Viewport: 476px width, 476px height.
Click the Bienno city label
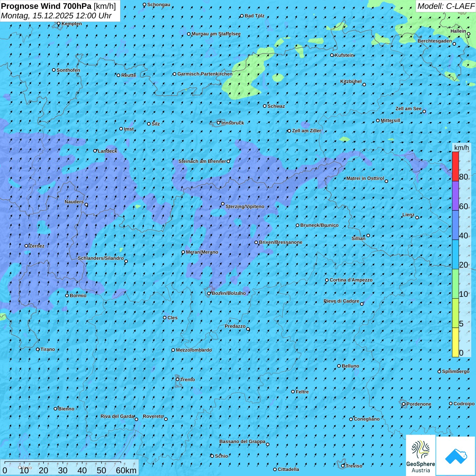pyautogui.click(x=66, y=409)
